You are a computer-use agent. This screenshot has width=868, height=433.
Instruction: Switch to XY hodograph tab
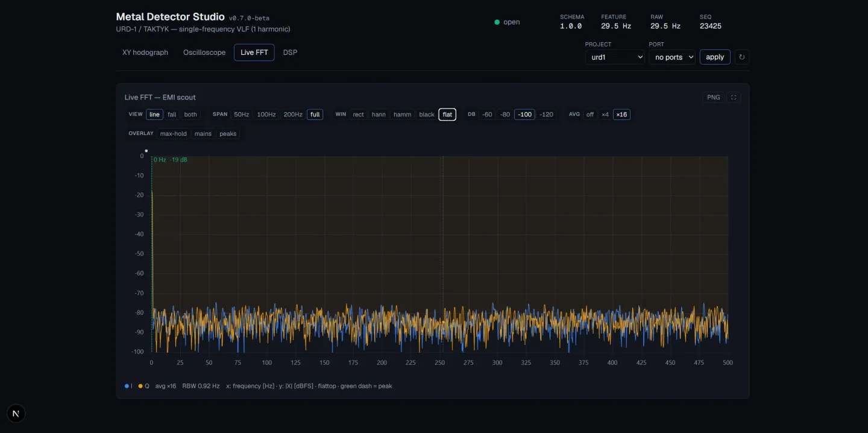point(145,52)
